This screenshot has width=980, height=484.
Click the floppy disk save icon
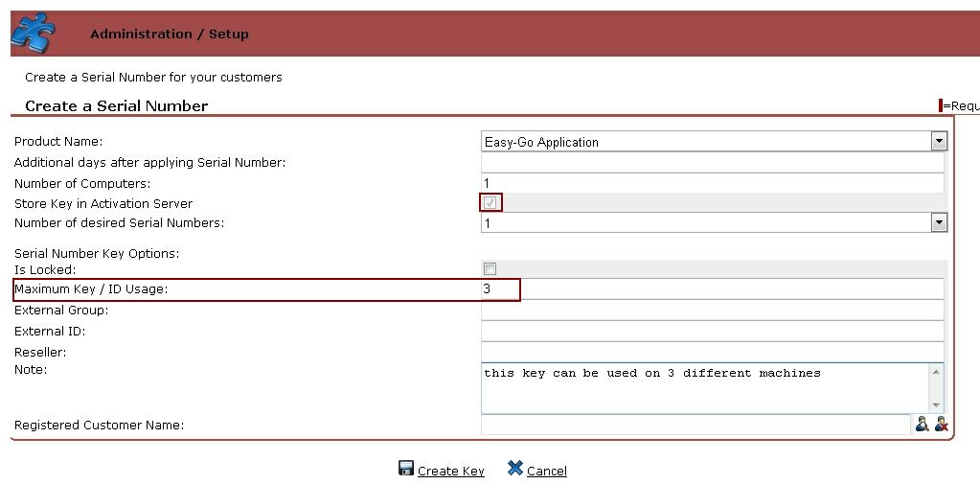point(406,469)
